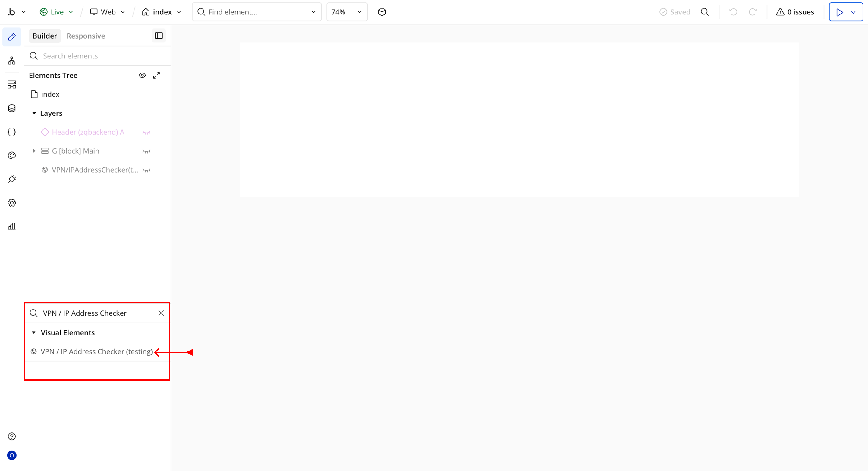
Task: Click the 3D cube view icon
Action: (382, 12)
